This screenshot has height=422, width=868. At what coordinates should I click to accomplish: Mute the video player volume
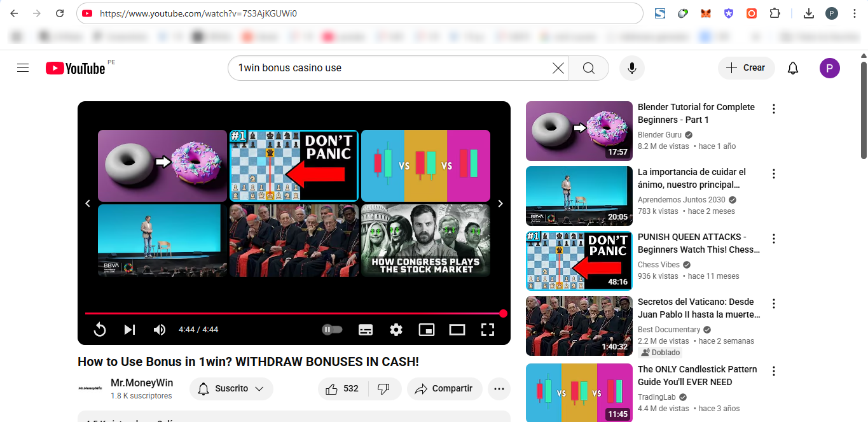click(x=160, y=330)
